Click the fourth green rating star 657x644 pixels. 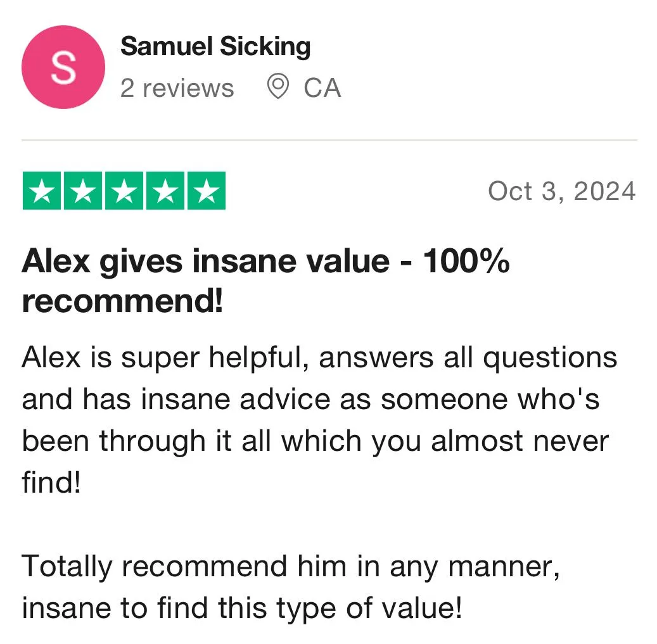[x=165, y=191]
